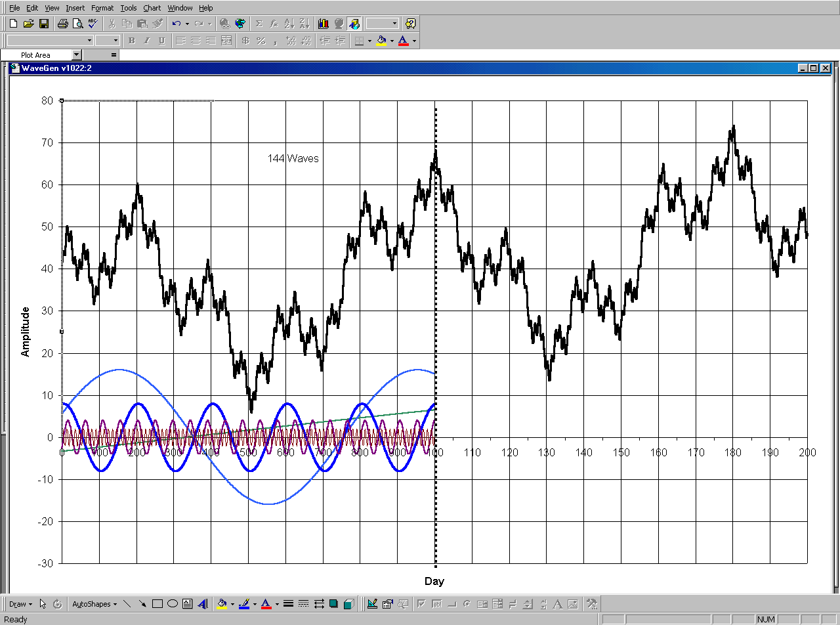Screen dimensions: 840x625
Task: Apply the 3-D effect icon
Action: pos(349,604)
